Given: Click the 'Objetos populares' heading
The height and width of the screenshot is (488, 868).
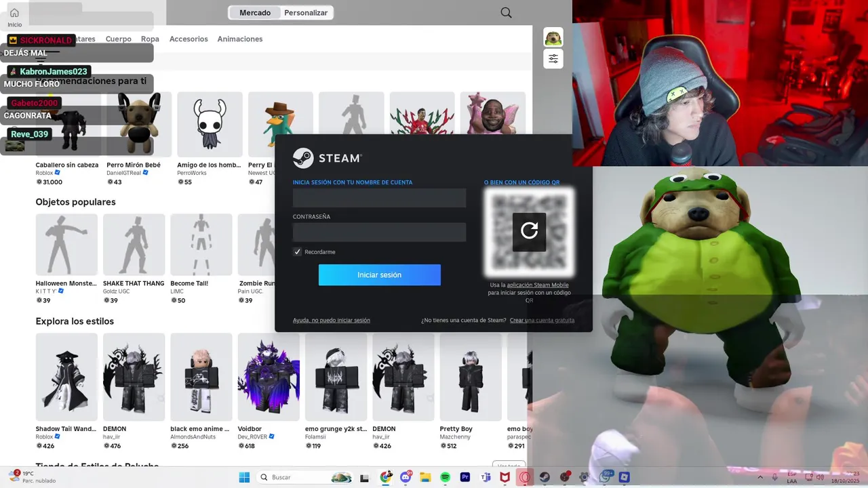Looking at the screenshot, I should [75, 202].
